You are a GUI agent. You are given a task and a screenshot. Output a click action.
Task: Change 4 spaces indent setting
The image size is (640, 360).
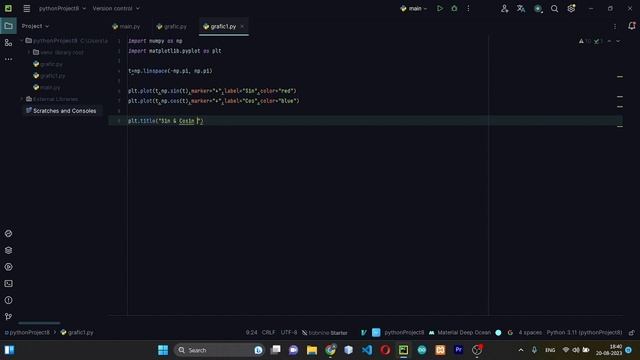[530, 333]
